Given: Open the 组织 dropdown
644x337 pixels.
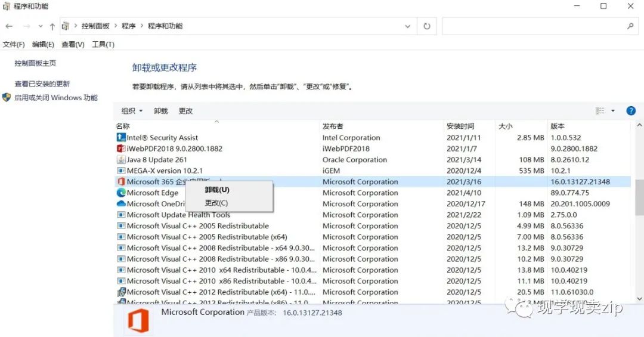Looking at the screenshot, I should 132,111.
